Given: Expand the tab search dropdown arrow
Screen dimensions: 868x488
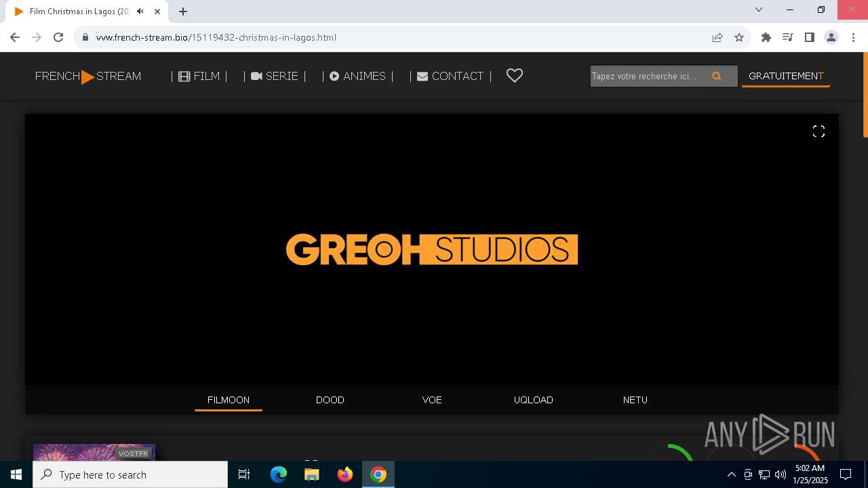Looking at the screenshot, I should click(x=759, y=9).
